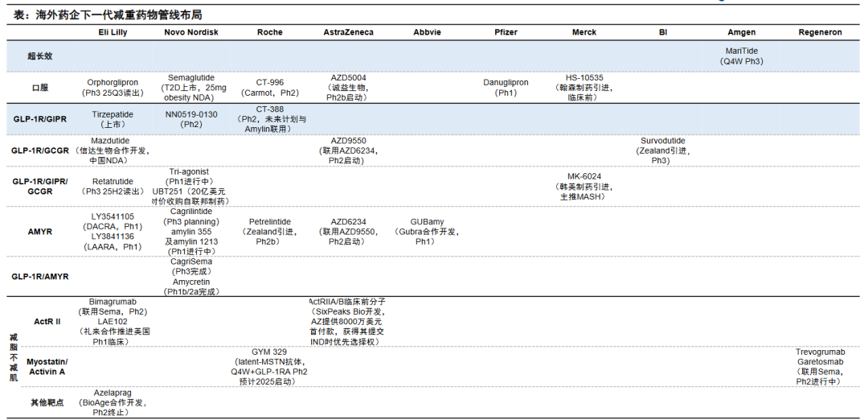Viewport: 868px width, 420px height.
Task: Select the Trevogrumab text
Action: pos(820,352)
